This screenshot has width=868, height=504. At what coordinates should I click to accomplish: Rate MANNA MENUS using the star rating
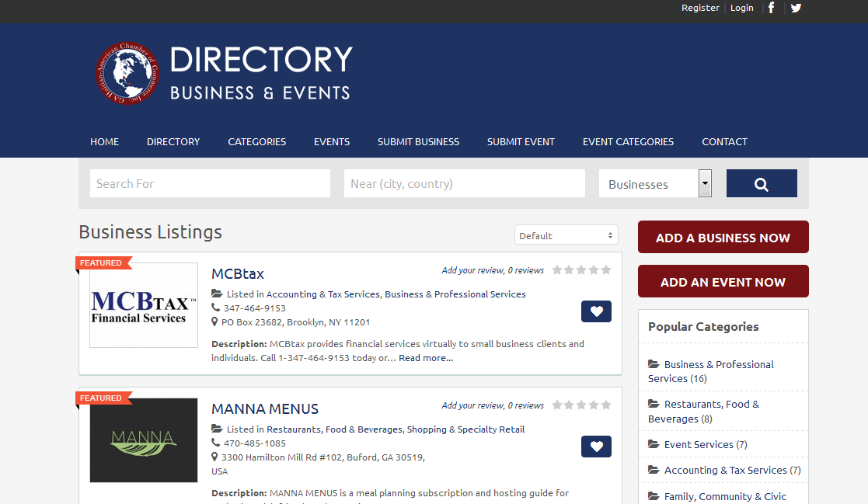pyautogui.click(x=581, y=405)
